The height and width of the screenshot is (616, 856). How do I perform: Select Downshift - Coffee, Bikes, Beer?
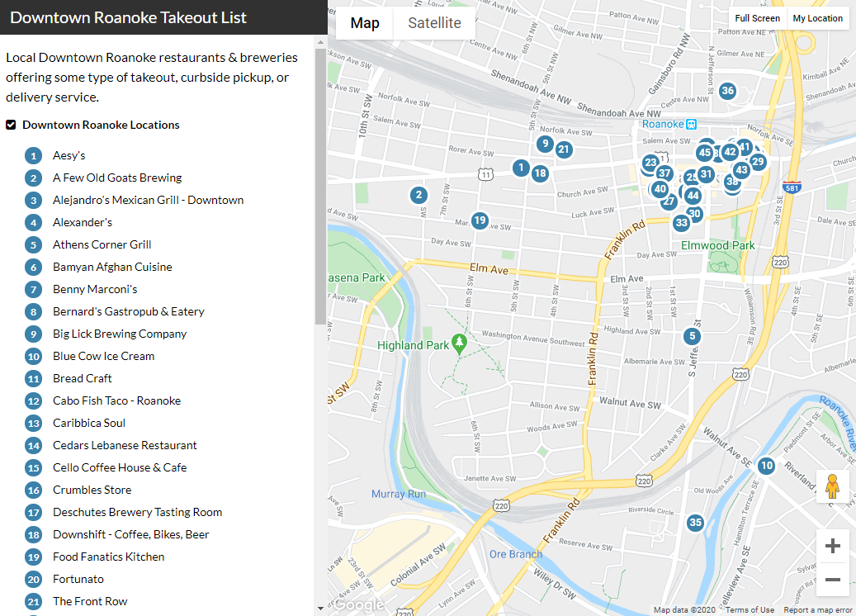[131, 534]
